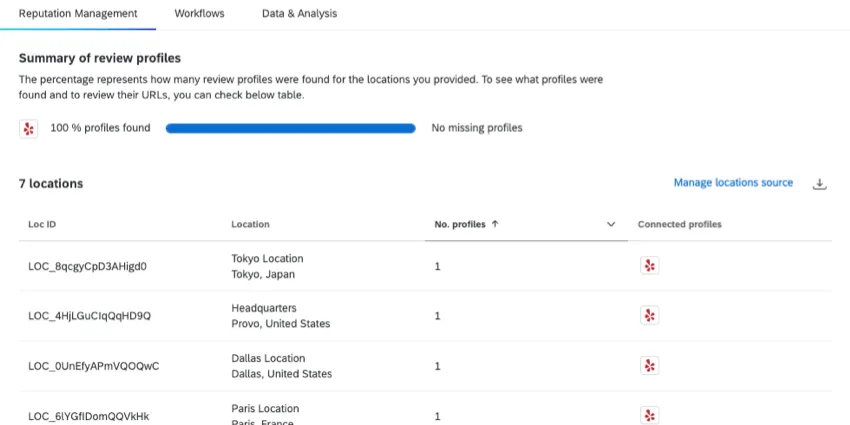The width and height of the screenshot is (850, 425).
Task: Click the LOC_0UnEfyAPmVQOQwC location ID
Action: click(x=93, y=366)
